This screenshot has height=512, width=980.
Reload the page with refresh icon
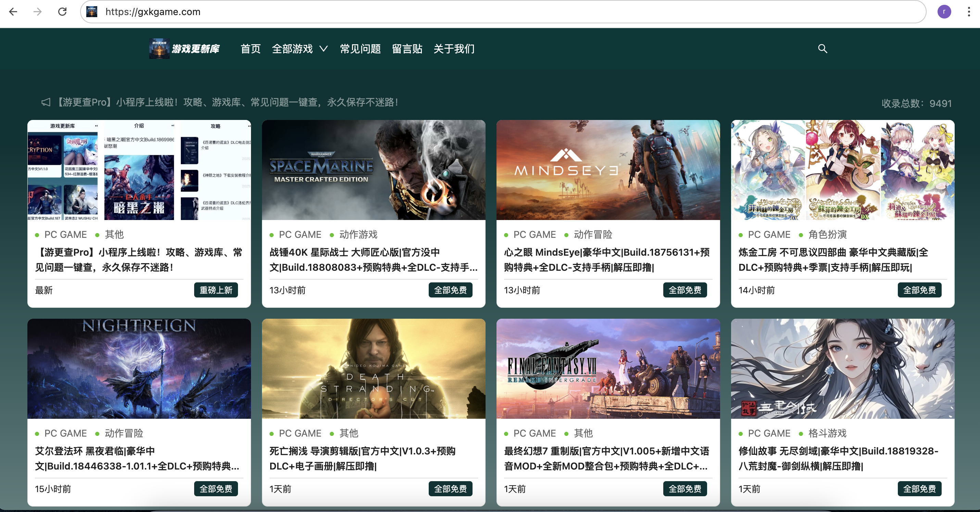tap(62, 12)
